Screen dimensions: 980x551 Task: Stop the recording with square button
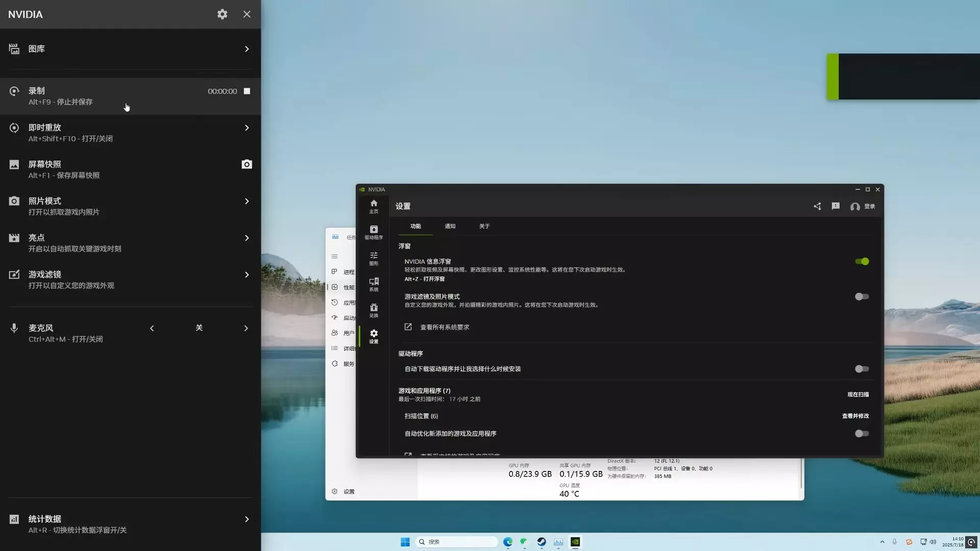[x=247, y=91]
